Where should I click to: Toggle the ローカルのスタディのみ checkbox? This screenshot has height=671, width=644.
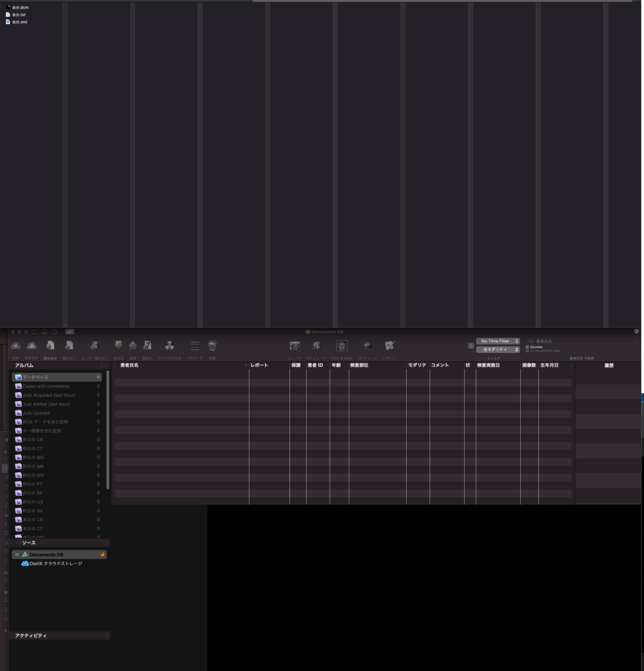[527, 351]
